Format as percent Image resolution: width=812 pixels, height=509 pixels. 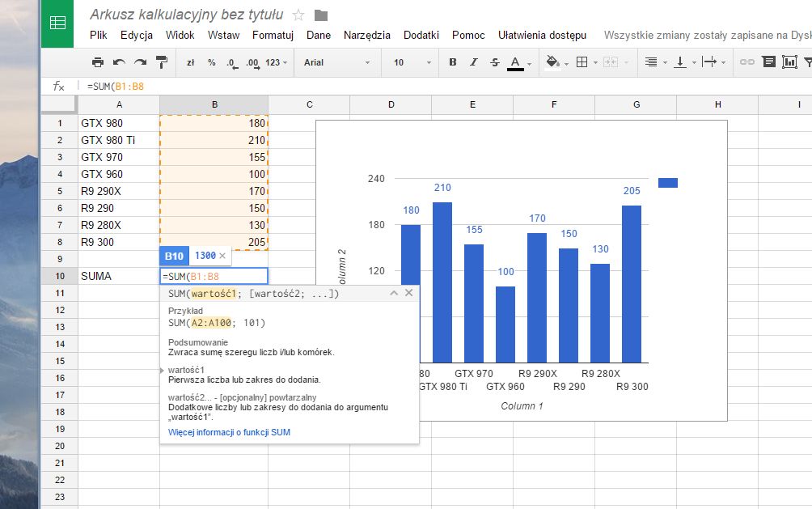(211, 62)
